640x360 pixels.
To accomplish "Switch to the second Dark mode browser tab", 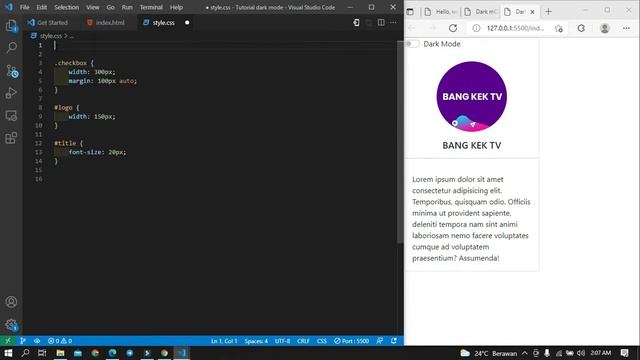I will click(480, 12).
